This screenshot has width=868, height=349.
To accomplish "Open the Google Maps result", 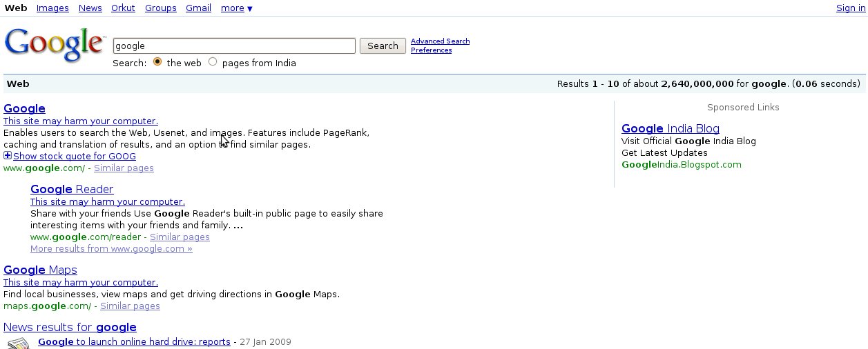I will pyautogui.click(x=40, y=270).
